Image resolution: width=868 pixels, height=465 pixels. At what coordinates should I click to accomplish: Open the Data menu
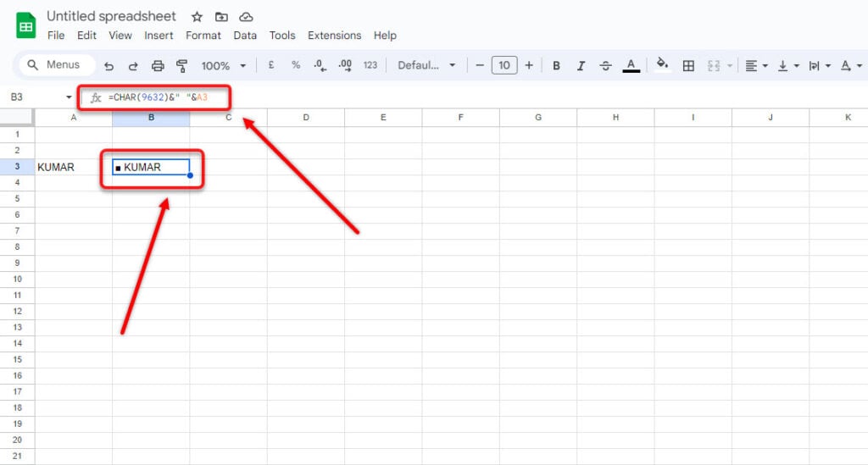click(x=245, y=36)
